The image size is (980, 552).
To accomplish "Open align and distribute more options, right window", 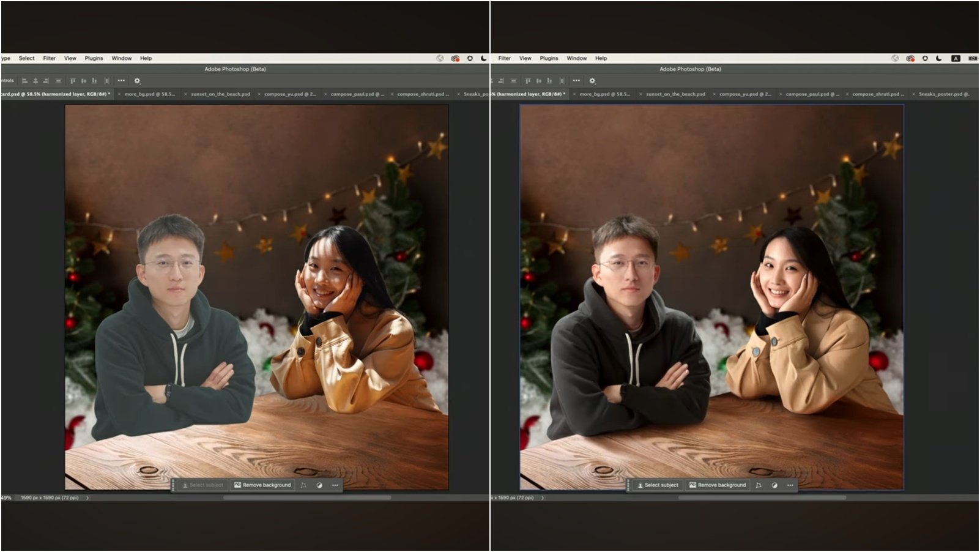I will pos(576,80).
